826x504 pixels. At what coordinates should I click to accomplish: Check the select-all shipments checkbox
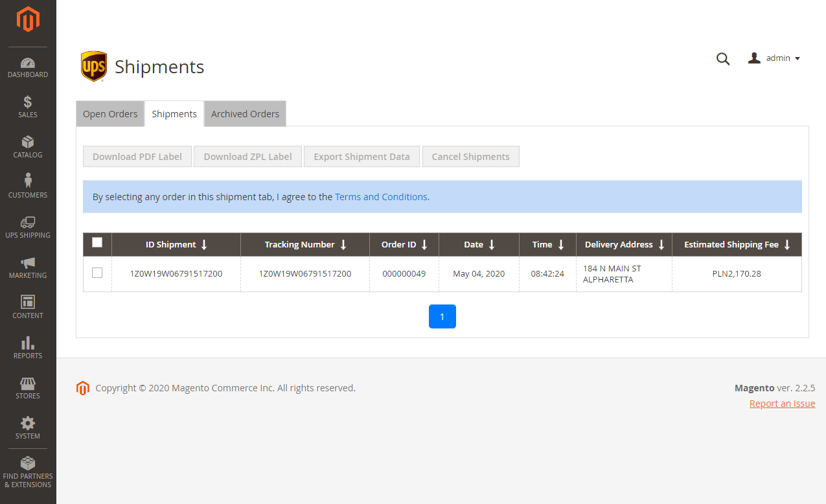pyautogui.click(x=97, y=242)
